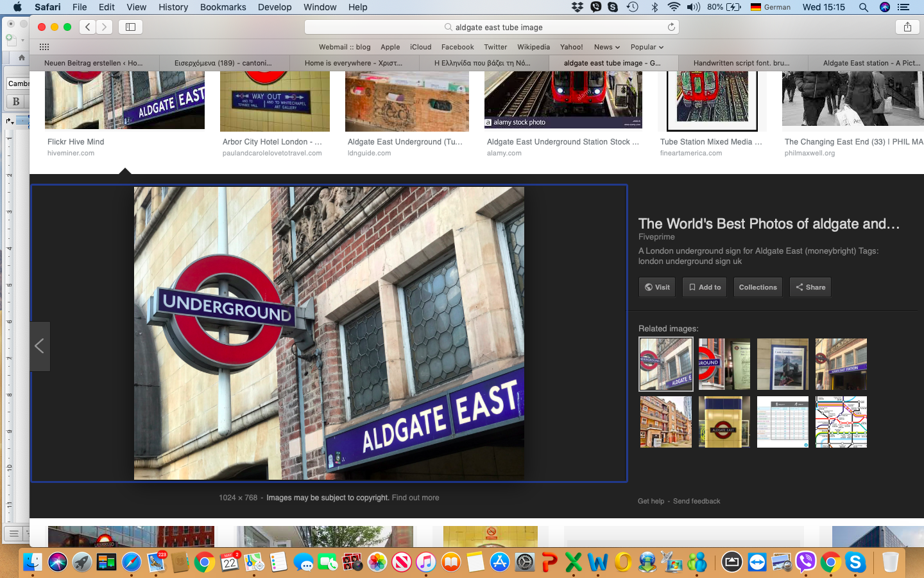Open the Develop menu
Viewport: 924px width, 578px height.
coord(275,7)
